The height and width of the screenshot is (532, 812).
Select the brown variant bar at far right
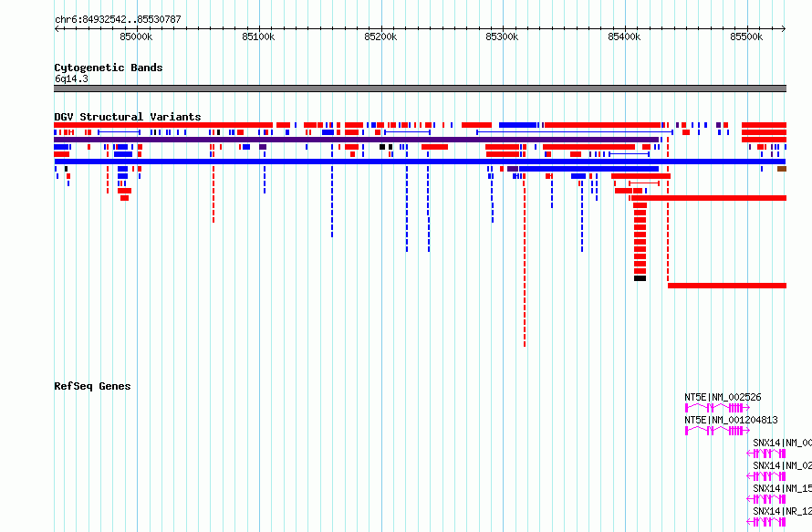pyautogui.click(x=782, y=169)
